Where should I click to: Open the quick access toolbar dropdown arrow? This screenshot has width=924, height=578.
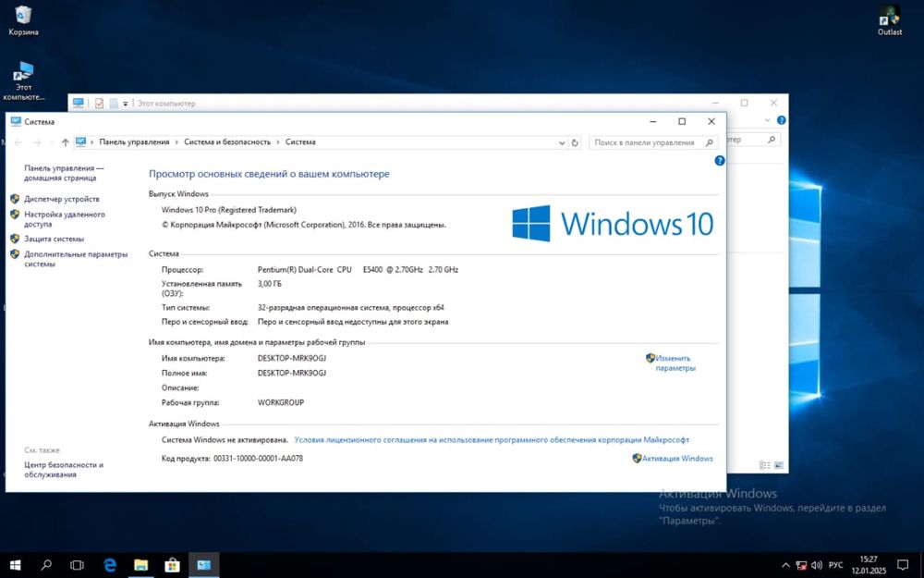(125, 104)
